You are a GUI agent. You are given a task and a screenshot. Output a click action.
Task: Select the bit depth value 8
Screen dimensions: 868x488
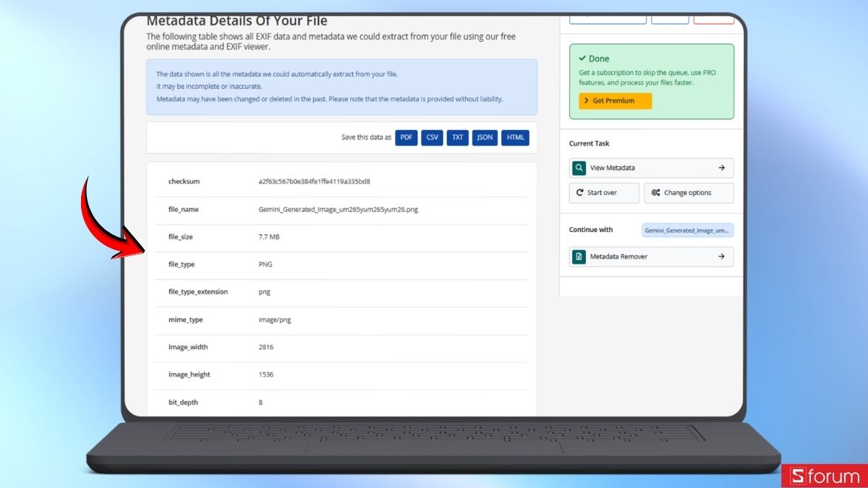(260, 402)
